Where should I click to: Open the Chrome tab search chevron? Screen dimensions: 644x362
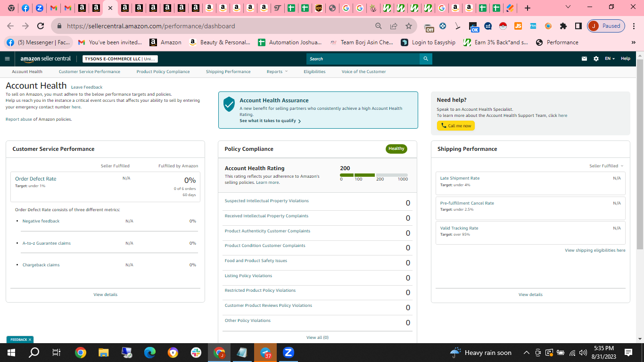pos(568,7)
